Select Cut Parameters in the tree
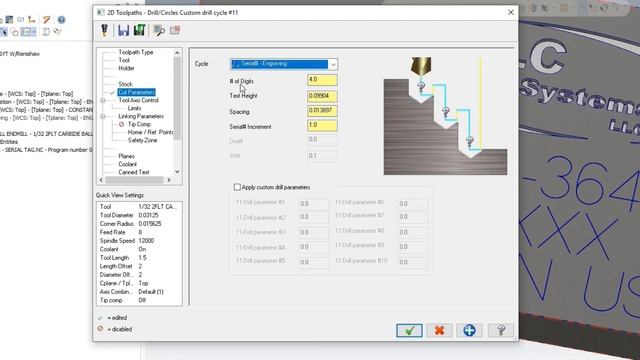 [136, 92]
